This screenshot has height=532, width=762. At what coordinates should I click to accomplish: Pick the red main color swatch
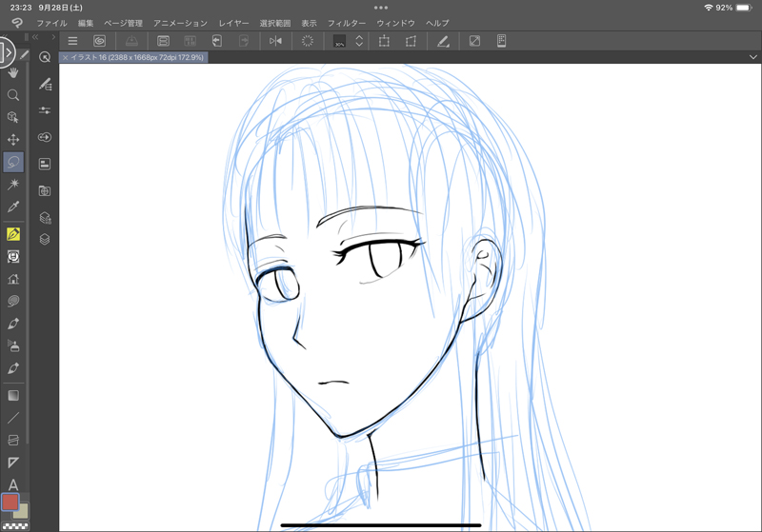point(10,502)
